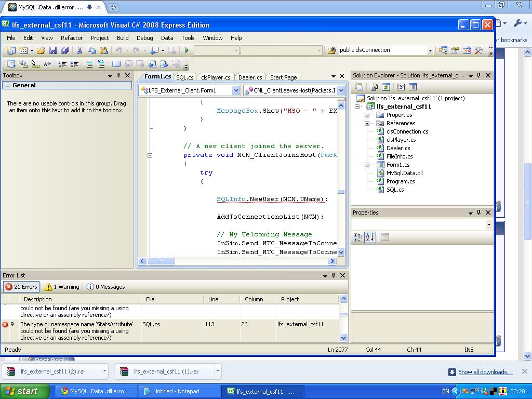Screen dimensions: 532x399
Task: Click the Windows start button
Action: coord(24,391)
